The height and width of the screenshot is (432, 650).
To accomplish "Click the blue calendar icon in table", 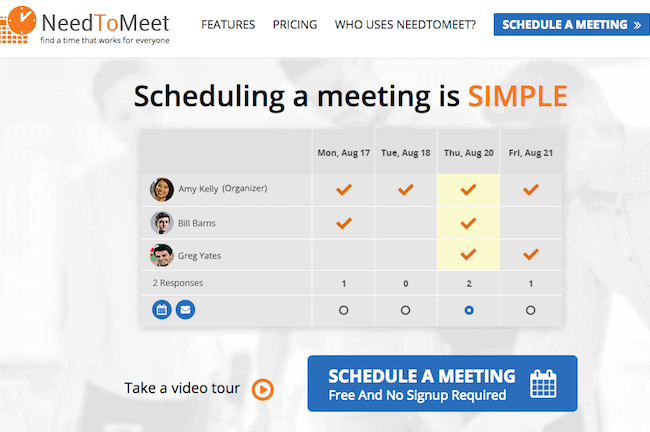I will coord(162,310).
